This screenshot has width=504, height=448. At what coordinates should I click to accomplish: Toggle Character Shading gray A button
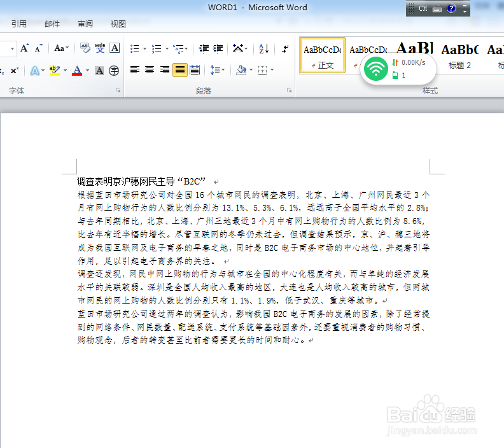(99, 71)
